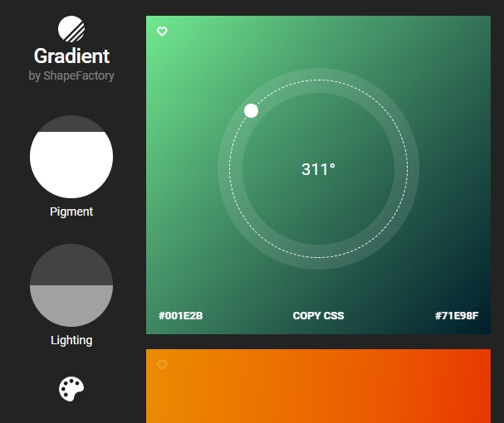504x423 pixels.
Task: Favorite the green gradient with heart icon
Action: (162, 32)
